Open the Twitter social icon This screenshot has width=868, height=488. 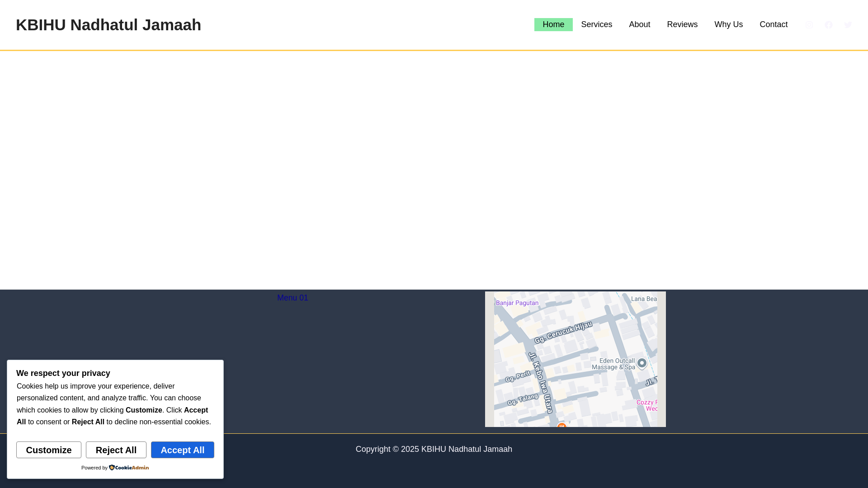pyautogui.click(x=848, y=25)
